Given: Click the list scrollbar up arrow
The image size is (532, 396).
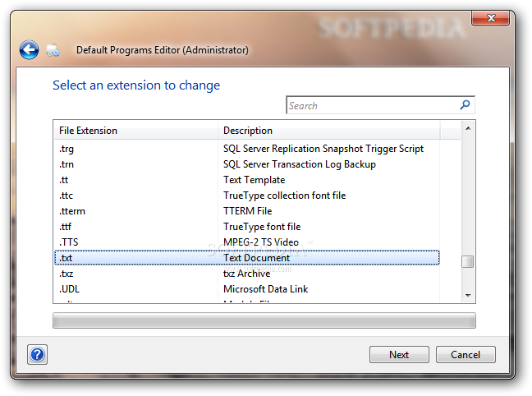Looking at the screenshot, I should coord(468,128).
